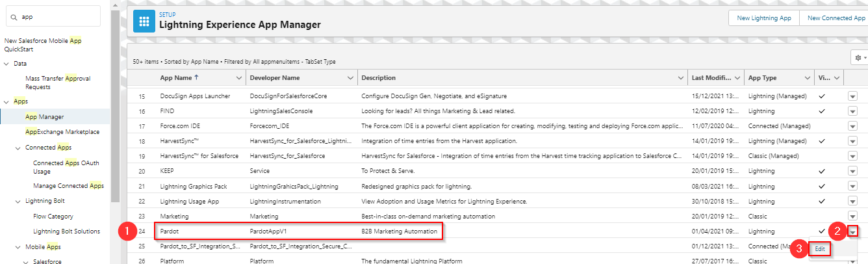Click the Description column header
The height and width of the screenshot is (264, 868).
(379, 78)
